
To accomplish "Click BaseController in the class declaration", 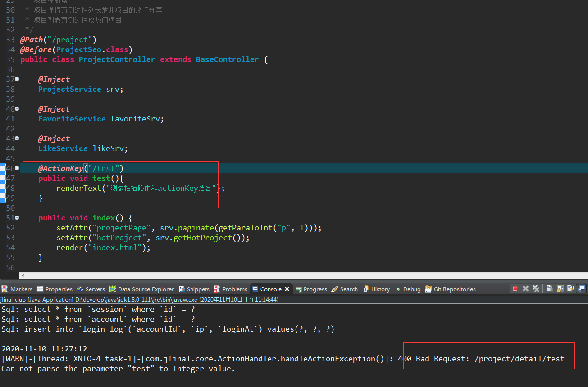I will tap(227, 59).
